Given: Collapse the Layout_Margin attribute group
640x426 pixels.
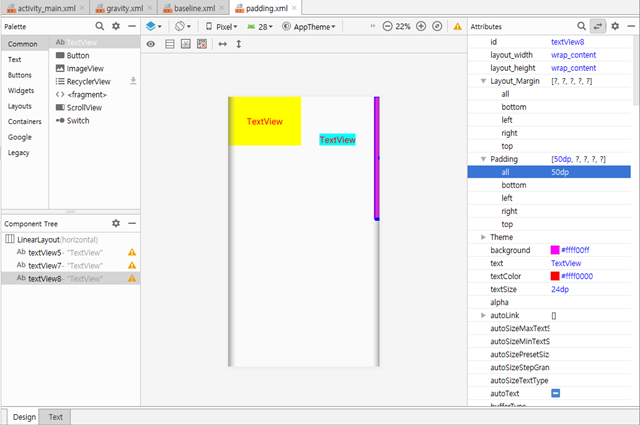Looking at the screenshot, I should 483,81.
